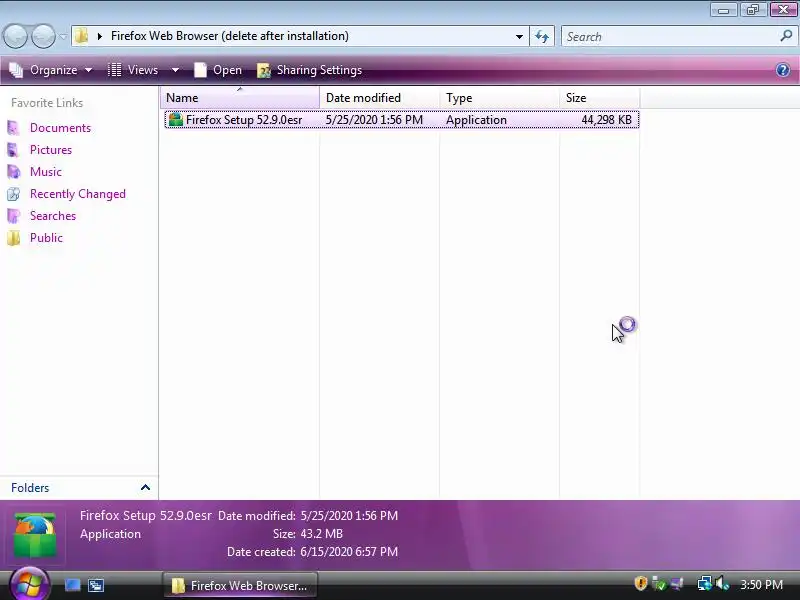Click the Views button

pyautogui.click(x=133, y=70)
